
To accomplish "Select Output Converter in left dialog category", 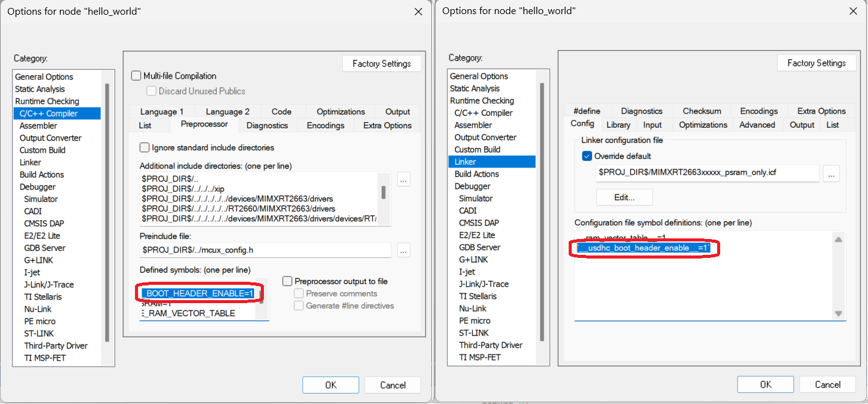I will point(50,138).
